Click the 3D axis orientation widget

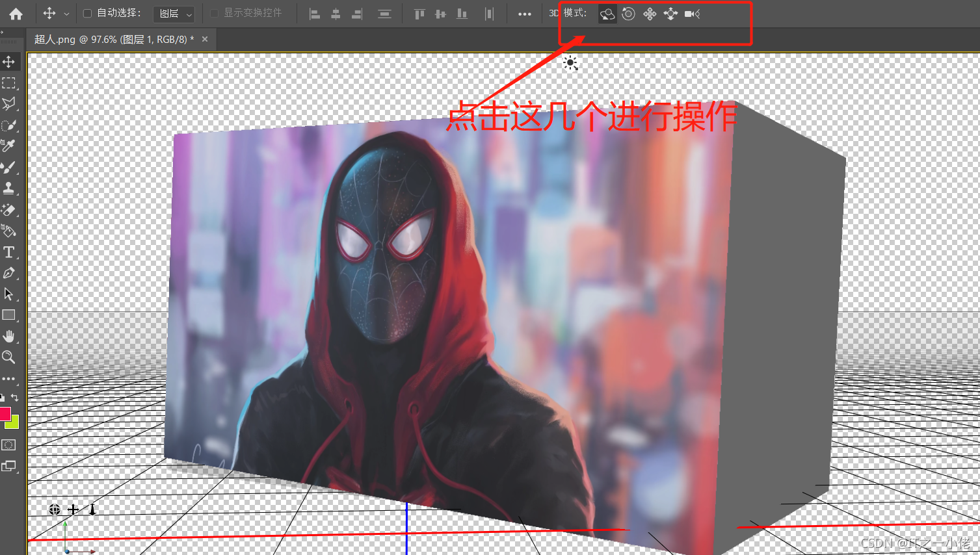point(78,538)
